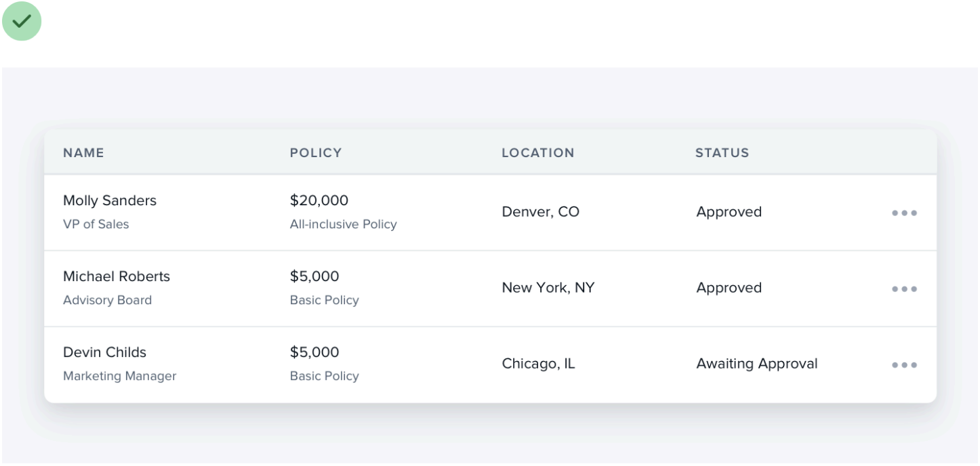The height and width of the screenshot is (466, 980).
Task: Select the Devin Childs name
Action: [x=104, y=352]
